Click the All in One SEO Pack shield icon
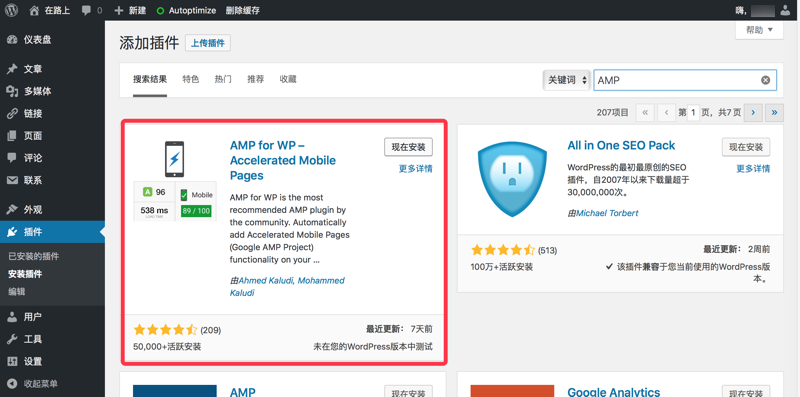800x397 pixels. tap(512, 179)
